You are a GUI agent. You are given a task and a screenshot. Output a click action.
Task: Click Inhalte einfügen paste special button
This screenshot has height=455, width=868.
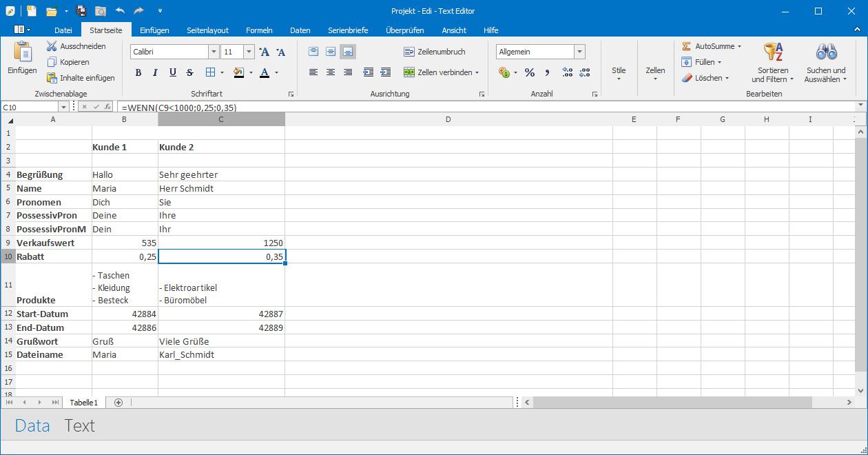tap(81, 78)
